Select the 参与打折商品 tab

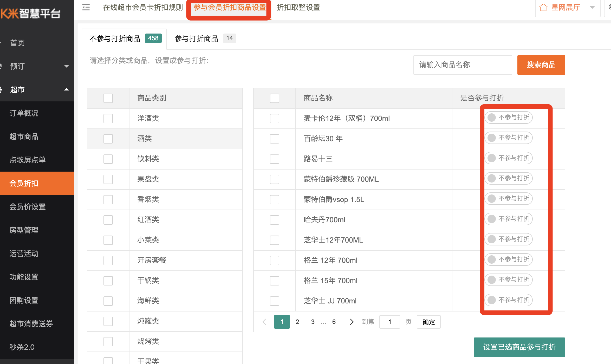pos(205,39)
